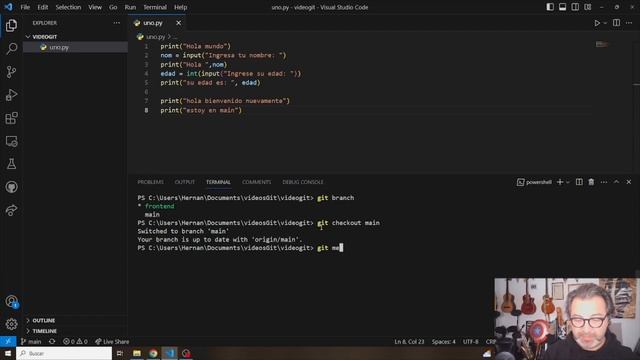Open the Run menu
640x360 pixels.
pyautogui.click(x=130, y=7)
